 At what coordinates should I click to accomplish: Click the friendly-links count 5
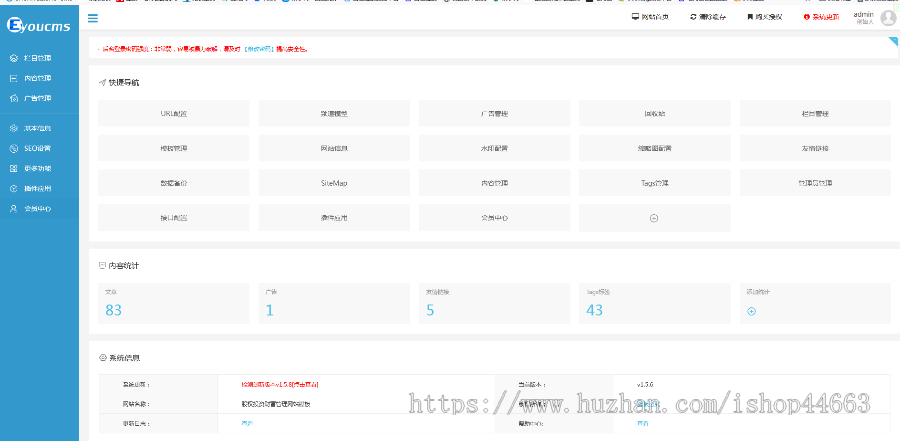coord(430,310)
